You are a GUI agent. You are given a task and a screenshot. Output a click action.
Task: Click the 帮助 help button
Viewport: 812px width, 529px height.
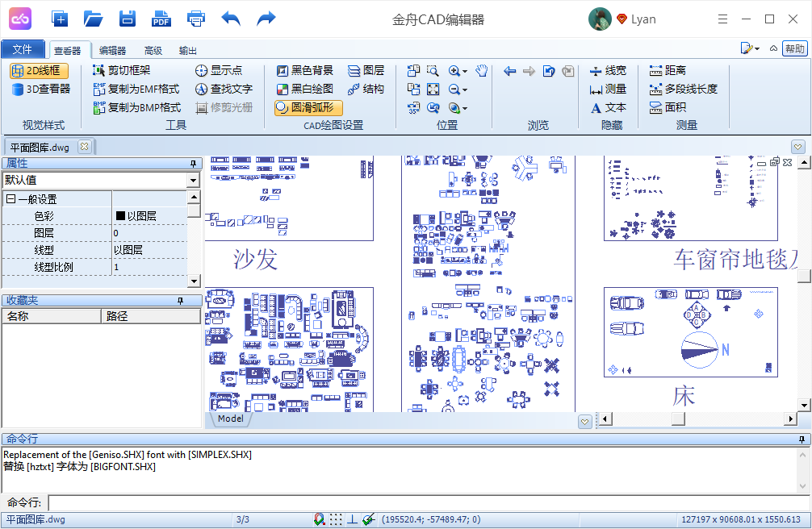[x=794, y=49]
